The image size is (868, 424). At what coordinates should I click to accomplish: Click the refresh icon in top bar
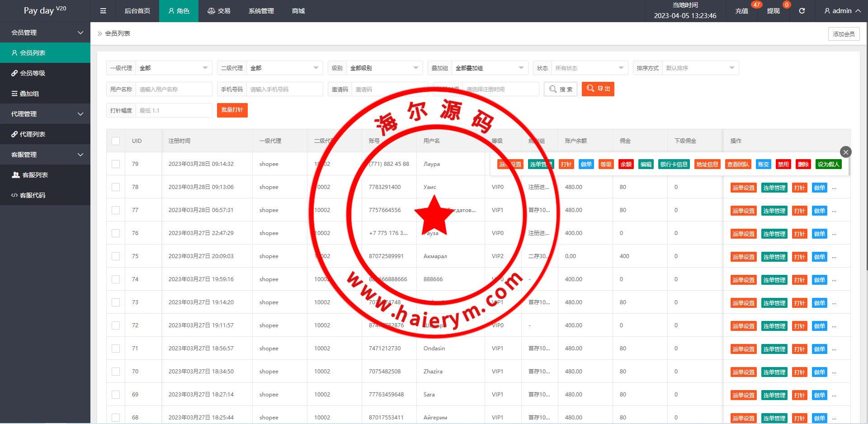coord(802,11)
